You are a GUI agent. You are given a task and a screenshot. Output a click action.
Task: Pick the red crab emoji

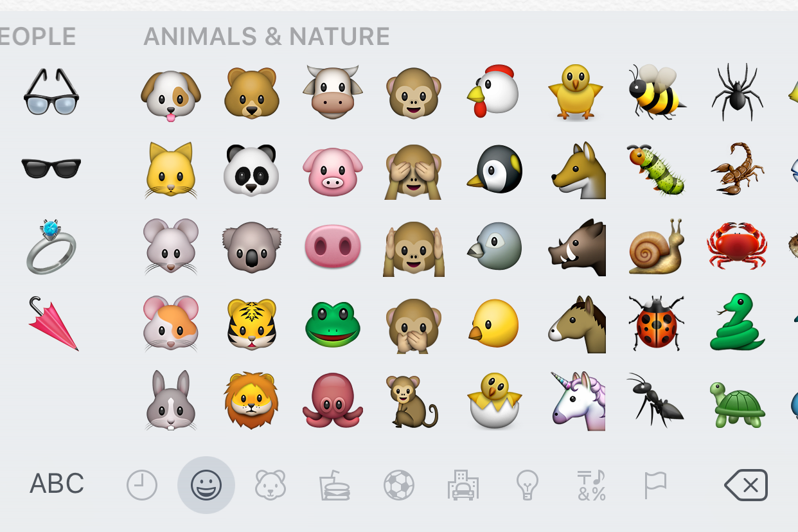click(x=736, y=245)
